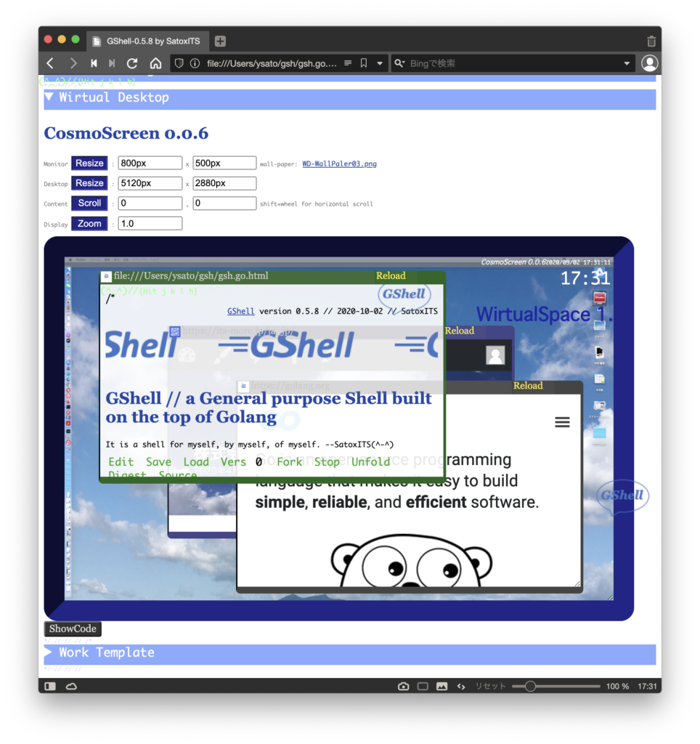
Task: Click the page zoom slider in status bar
Action: [x=531, y=686]
